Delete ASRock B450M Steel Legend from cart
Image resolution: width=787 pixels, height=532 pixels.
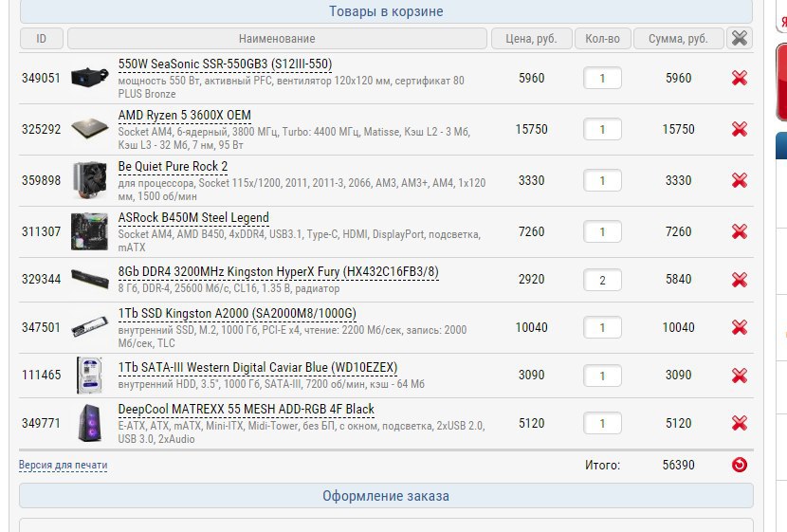(740, 231)
